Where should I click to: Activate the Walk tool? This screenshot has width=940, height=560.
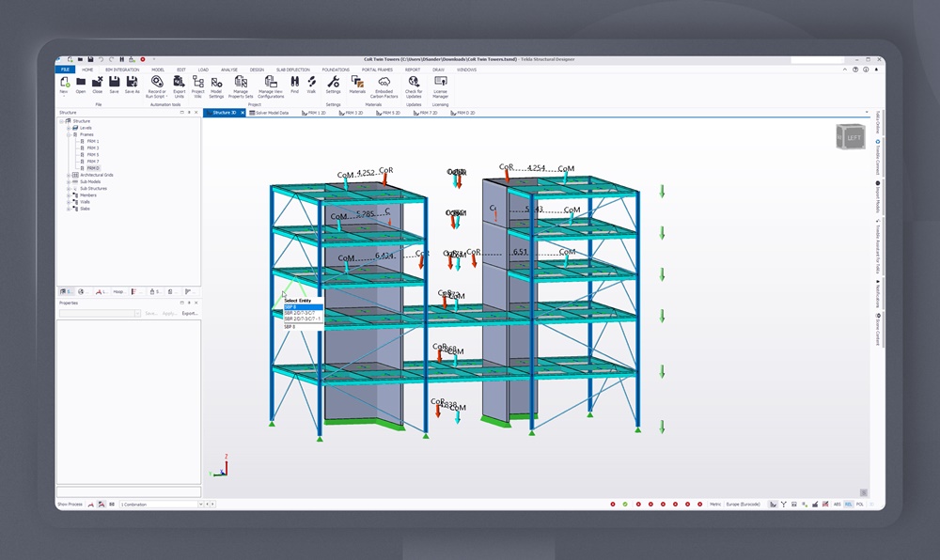pos(311,85)
